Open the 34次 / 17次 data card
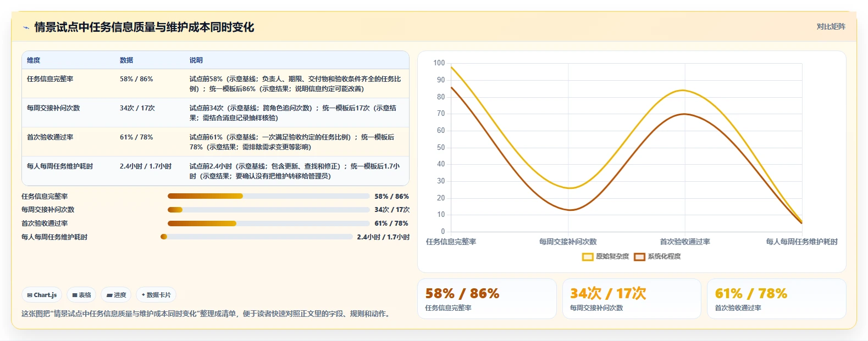868x341 pixels. (x=632, y=299)
